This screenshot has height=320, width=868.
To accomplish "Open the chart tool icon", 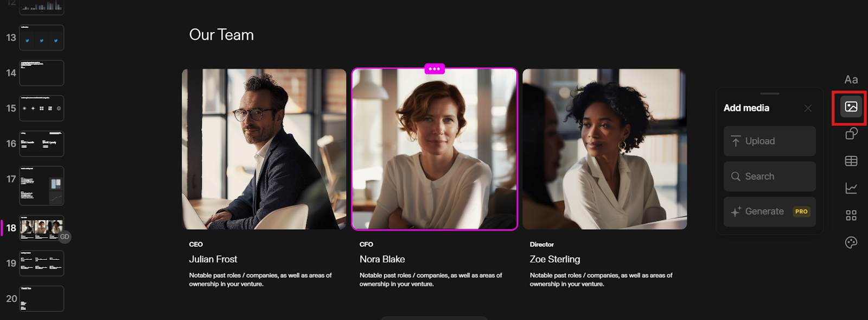I will 851,188.
